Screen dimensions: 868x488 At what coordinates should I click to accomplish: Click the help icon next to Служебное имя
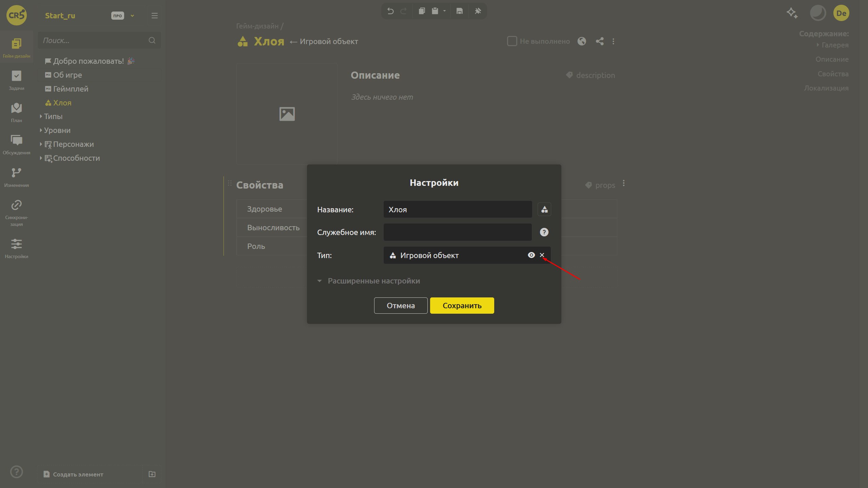tap(544, 232)
